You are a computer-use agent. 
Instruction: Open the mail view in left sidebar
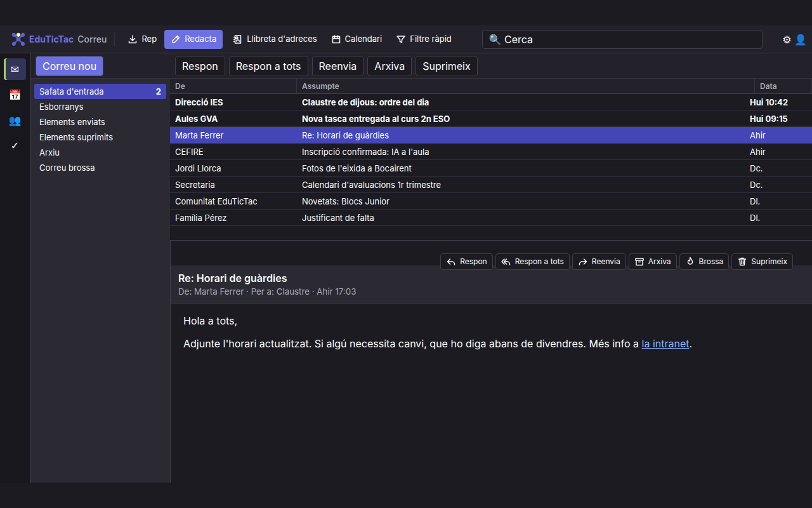coord(15,69)
